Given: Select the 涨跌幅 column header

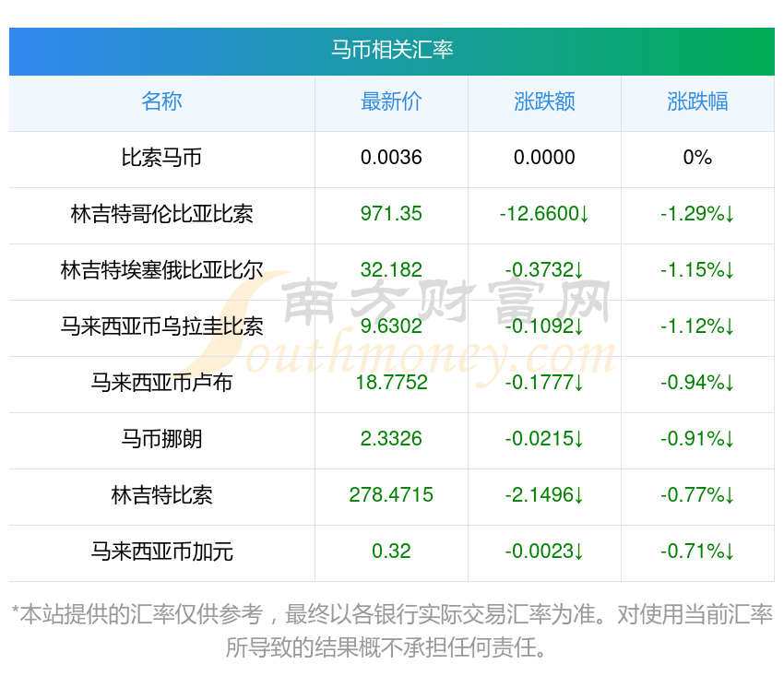Looking at the screenshot, I should (697, 101).
